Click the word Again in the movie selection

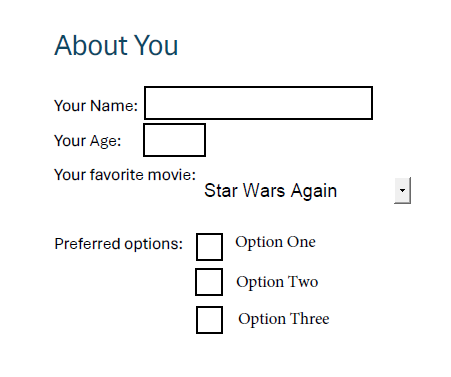[x=313, y=191]
